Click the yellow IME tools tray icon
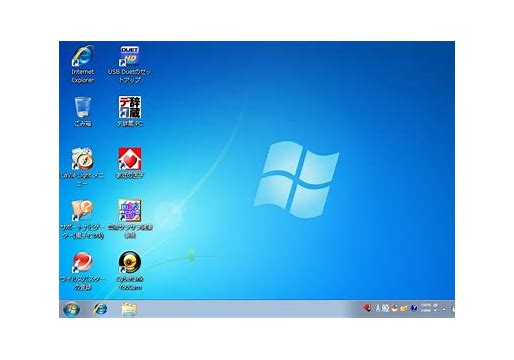Screen dimensions: 514x360 [x=403, y=308]
